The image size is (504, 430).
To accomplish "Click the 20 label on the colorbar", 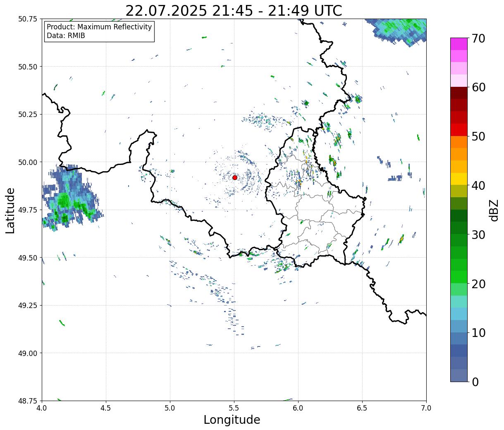I will click(478, 284).
